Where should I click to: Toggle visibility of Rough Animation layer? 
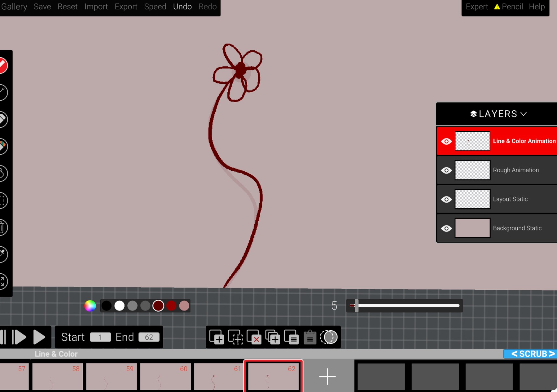click(446, 170)
